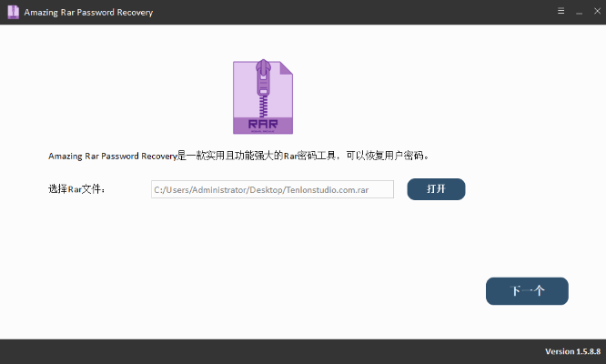Focus the Rar file path input field

(x=272, y=189)
